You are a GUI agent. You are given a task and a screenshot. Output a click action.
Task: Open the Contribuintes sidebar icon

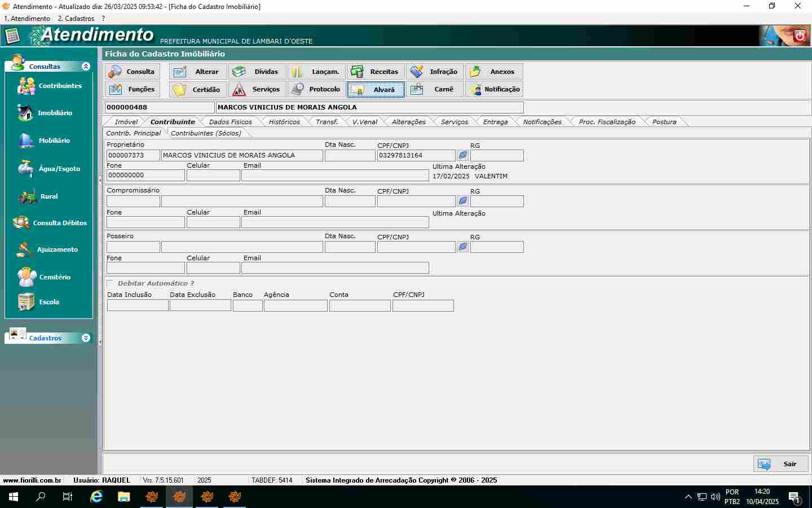click(x=27, y=86)
